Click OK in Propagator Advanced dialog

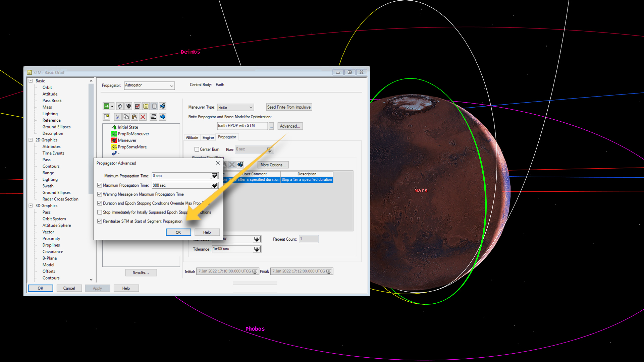(178, 232)
